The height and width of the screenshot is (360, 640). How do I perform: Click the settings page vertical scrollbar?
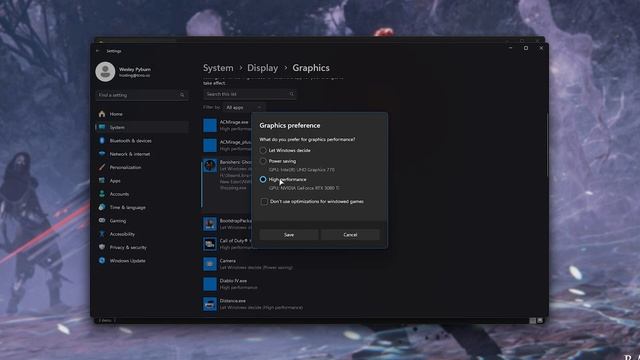click(x=547, y=145)
